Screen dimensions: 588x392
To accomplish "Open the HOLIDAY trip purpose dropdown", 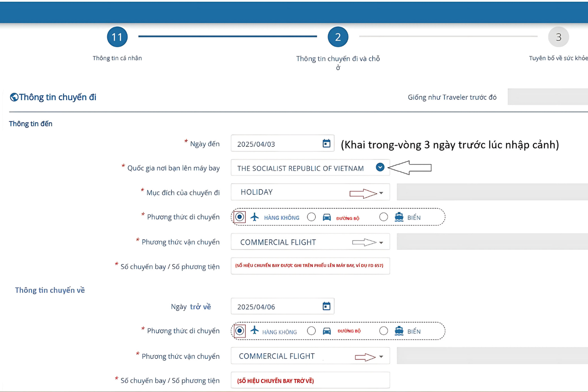I will tap(381, 193).
